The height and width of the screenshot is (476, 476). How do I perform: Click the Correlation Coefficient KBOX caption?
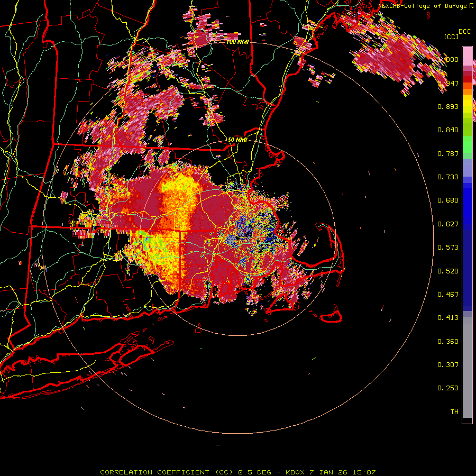point(238,472)
